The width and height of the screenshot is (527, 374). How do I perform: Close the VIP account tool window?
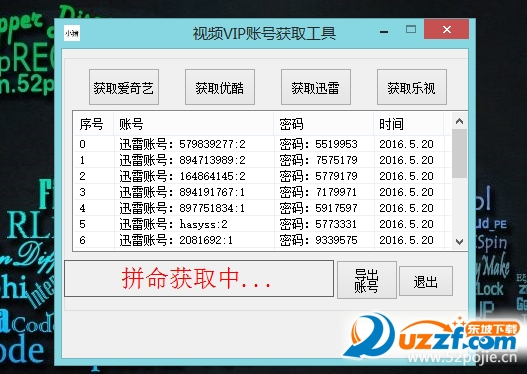click(446, 29)
